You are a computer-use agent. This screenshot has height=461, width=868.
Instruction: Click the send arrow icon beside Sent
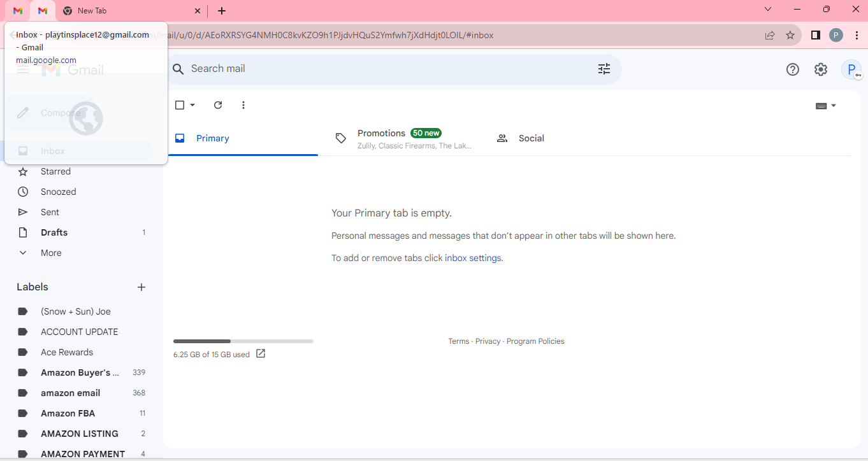(23, 212)
